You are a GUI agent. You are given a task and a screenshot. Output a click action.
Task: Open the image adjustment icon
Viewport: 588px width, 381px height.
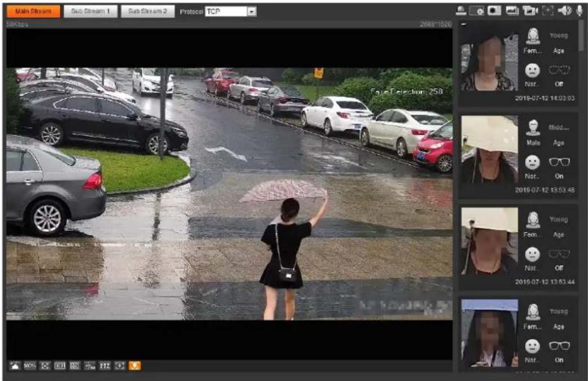[15, 366]
